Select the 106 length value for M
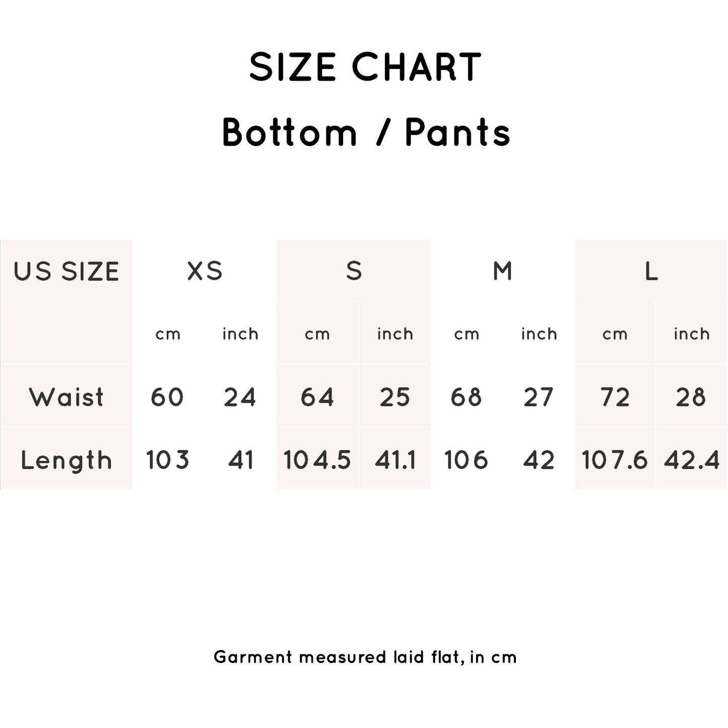The width and height of the screenshot is (728, 728). pos(466,460)
